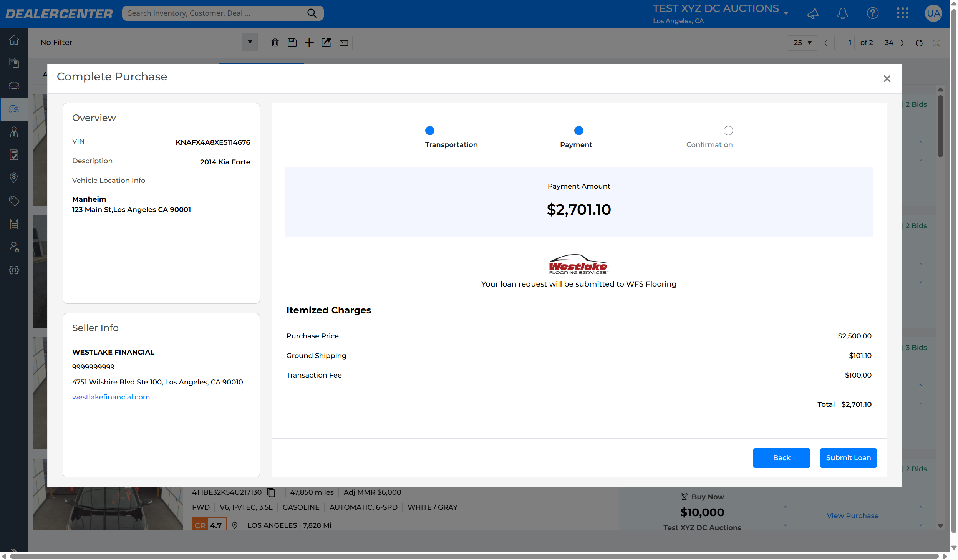This screenshot has height=560, width=958.
Task: Click the Confirmation step circle
Action: point(728,131)
